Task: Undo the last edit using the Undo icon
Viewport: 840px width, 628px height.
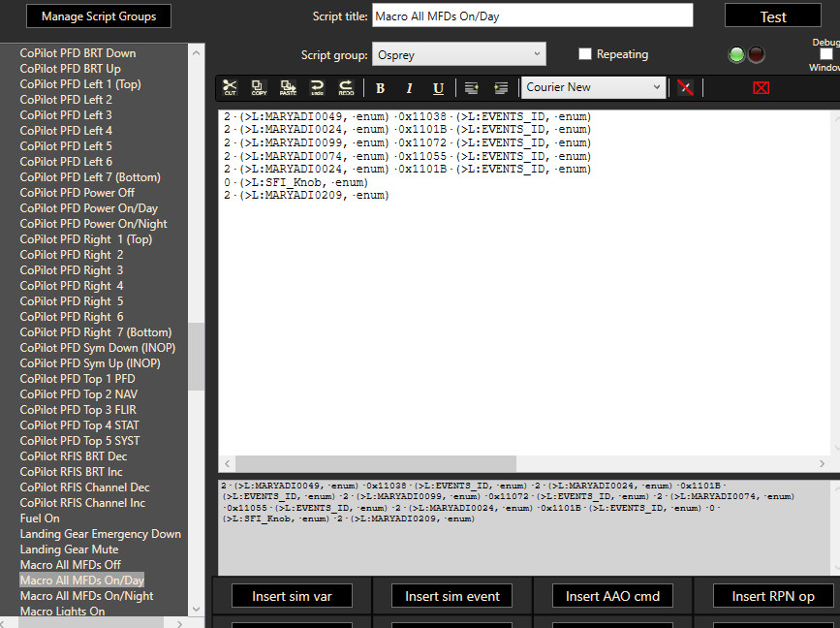Action: [317, 88]
